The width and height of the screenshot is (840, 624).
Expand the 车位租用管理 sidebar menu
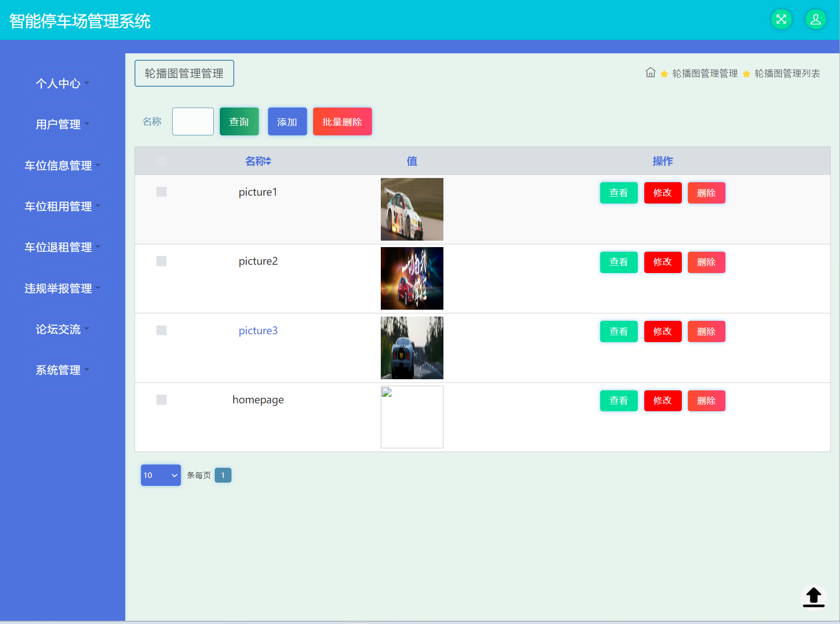point(62,206)
